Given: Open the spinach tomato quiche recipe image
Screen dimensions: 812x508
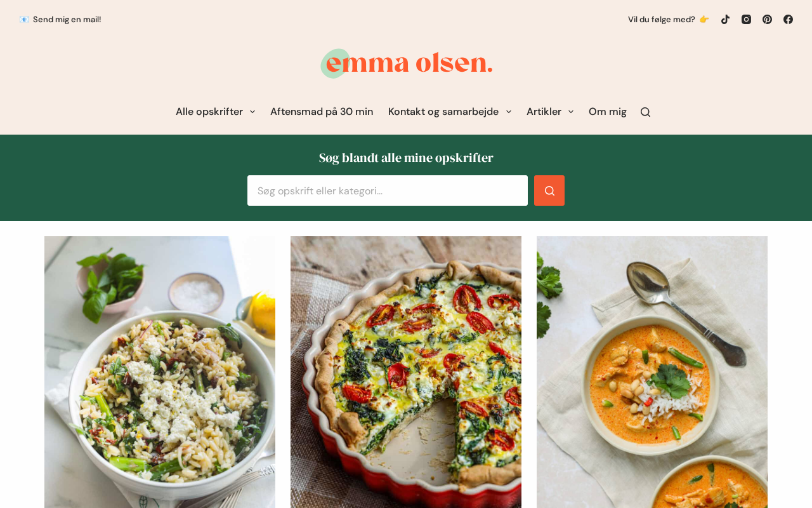Looking at the screenshot, I should coord(406,372).
